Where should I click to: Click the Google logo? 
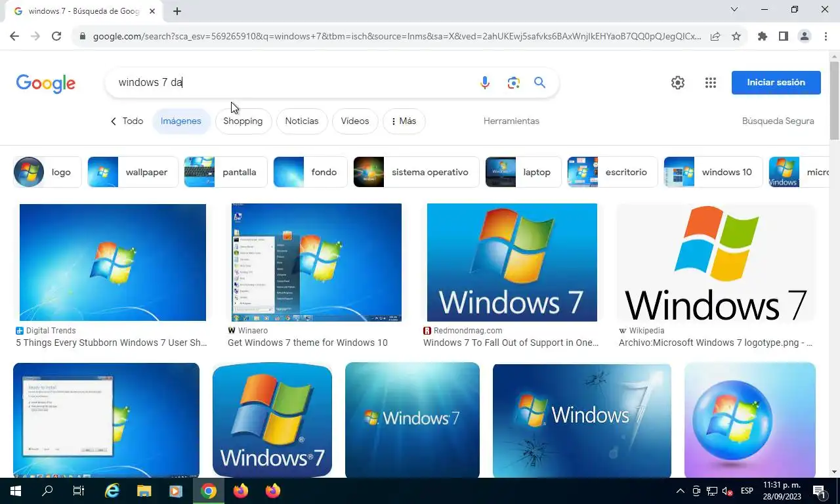click(46, 83)
